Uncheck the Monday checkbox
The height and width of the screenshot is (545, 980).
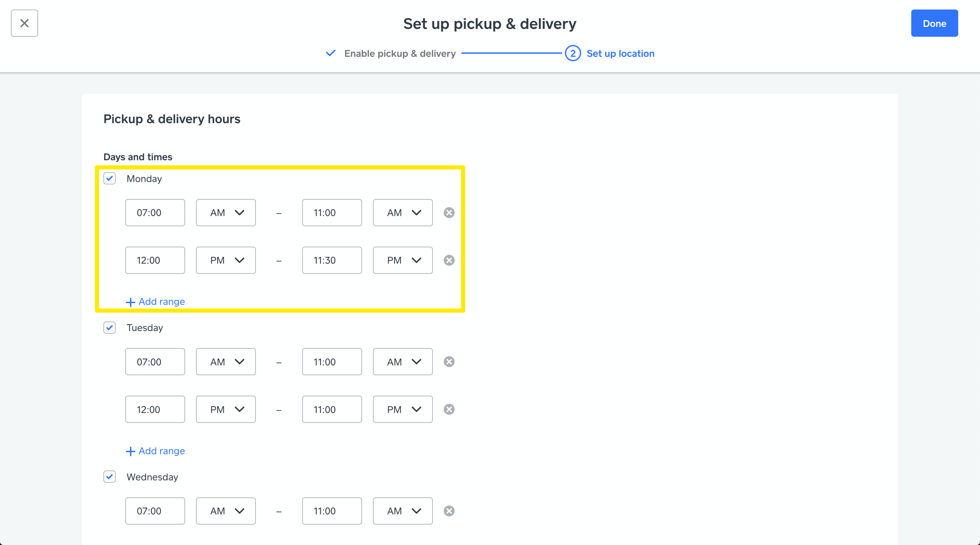tap(110, 178)
